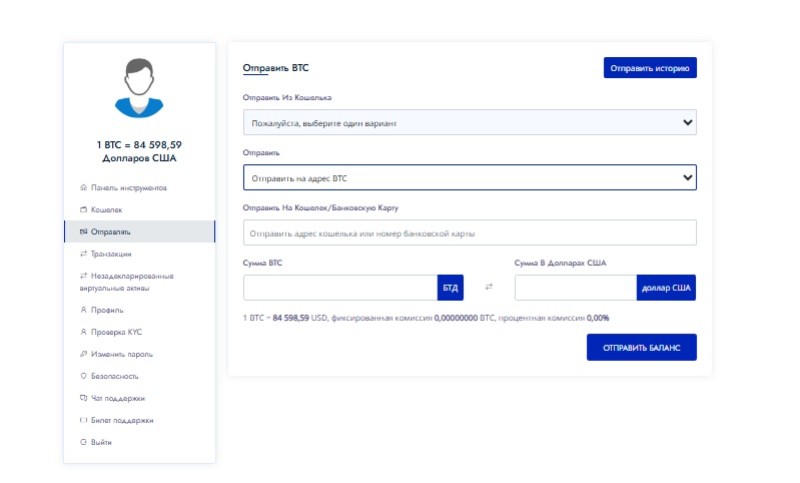Click the swap arrows between amount fields
800x483 pixels.
point(489,288)
